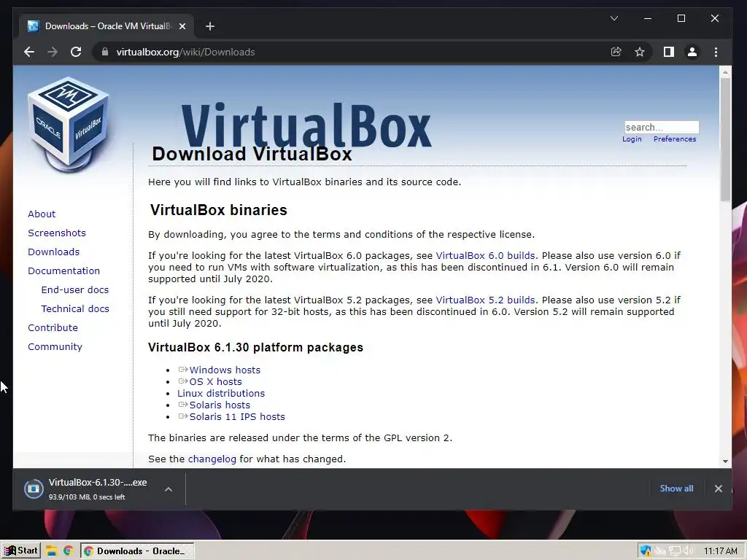Go back to the previous page

[29, 52]
